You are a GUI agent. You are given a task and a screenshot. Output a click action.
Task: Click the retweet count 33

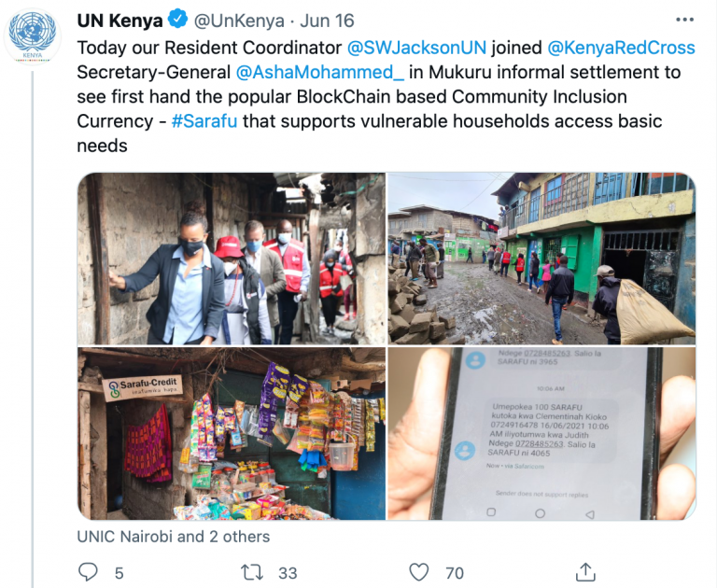point(288,573)
